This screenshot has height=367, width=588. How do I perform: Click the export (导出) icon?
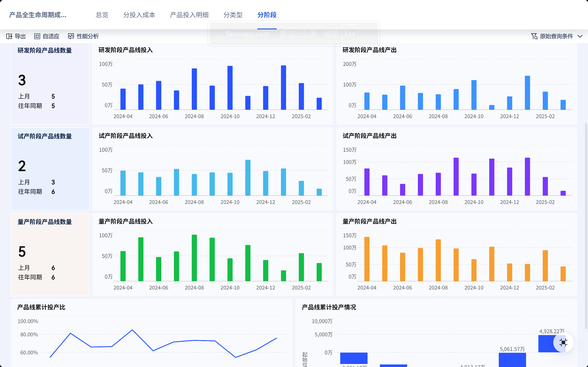[x=9, y=36]
